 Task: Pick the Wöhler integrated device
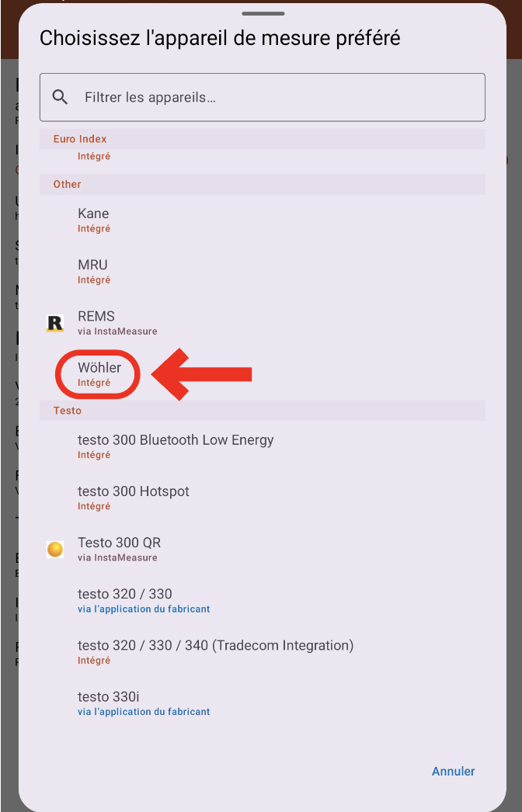(263, 374)
